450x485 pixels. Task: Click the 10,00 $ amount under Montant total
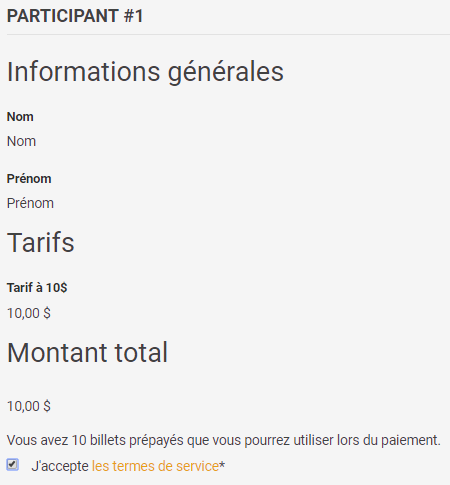click(x=29, y=406)
